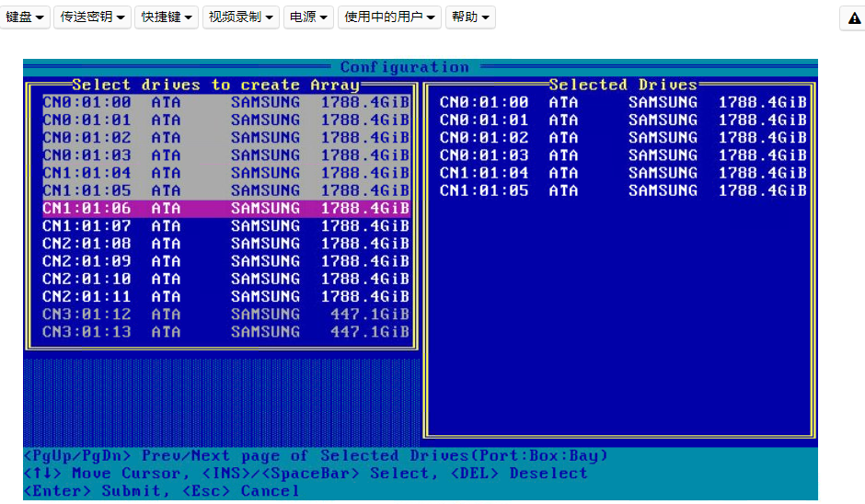Click drive CN2:01:11 in the drive list
Screen dimensions: 865x504
tap(225, 297)
